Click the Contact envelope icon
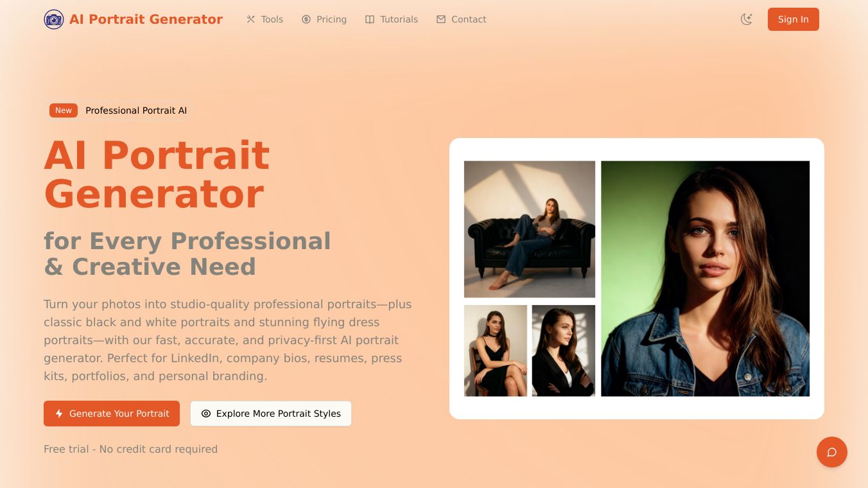Viewport: 868px width, 488px height. (x=441, y=19)
